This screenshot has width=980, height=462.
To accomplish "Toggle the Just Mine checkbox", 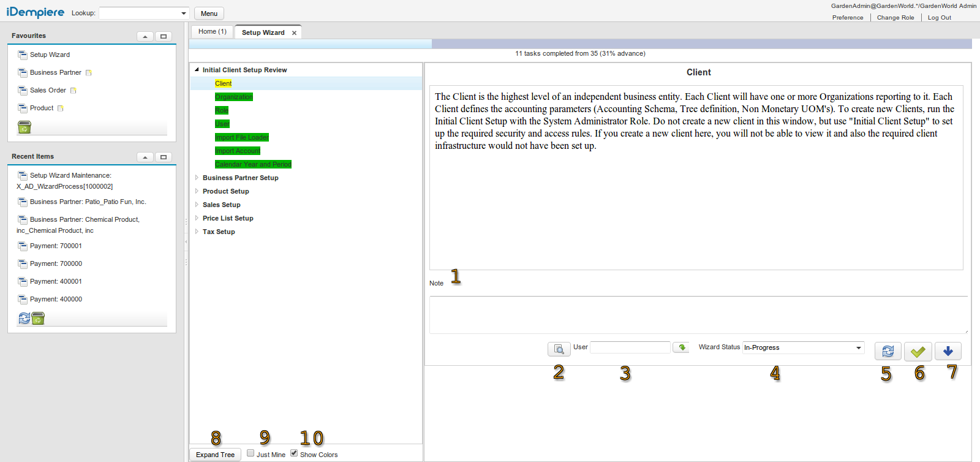I will pos(251,453).
